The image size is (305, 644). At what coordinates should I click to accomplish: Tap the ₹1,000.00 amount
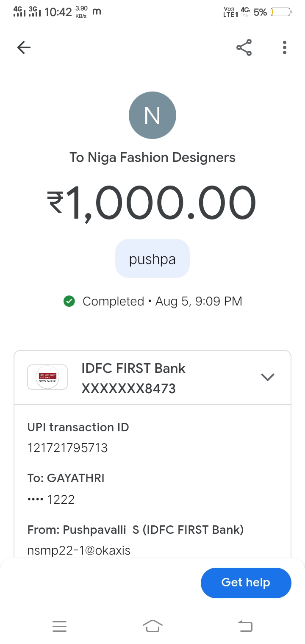tap(152, 205)
